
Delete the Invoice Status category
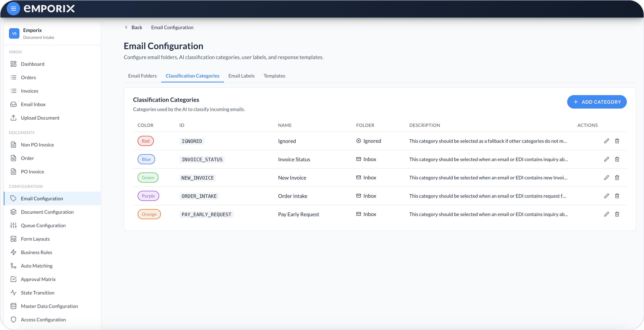pyautogui.click(x=617, y=159)
